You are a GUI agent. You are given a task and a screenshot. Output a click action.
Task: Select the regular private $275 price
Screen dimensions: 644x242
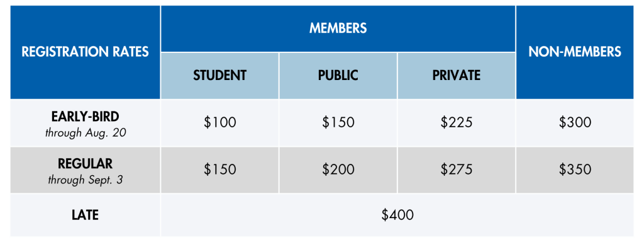coord(457,170)
